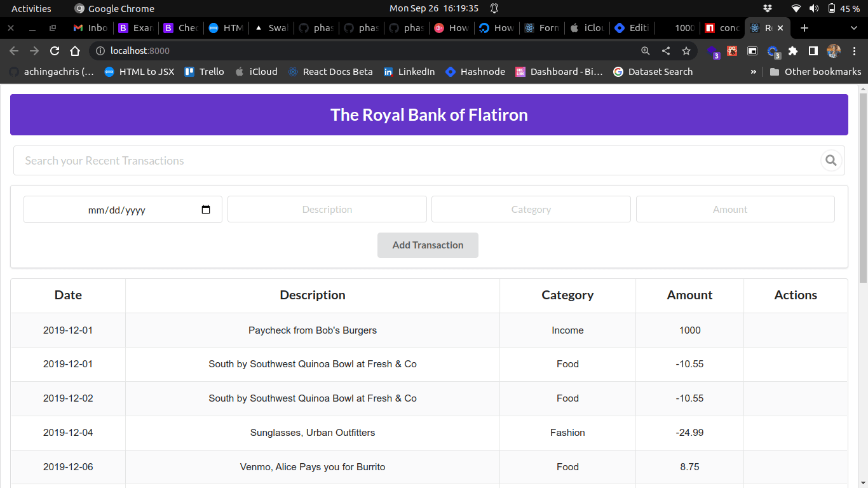Open the Chrome side panel icon
868x488 pixels.
click(x=813, y=51)
